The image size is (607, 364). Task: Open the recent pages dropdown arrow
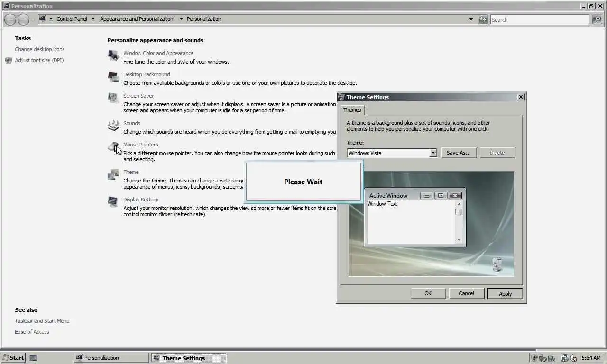tap(33, 19)
